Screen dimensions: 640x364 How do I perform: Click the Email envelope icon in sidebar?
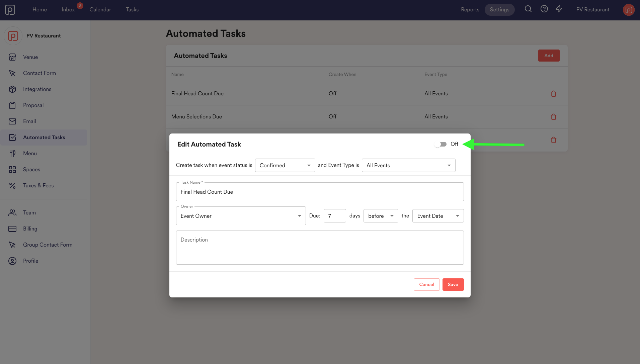pos(12,121)
